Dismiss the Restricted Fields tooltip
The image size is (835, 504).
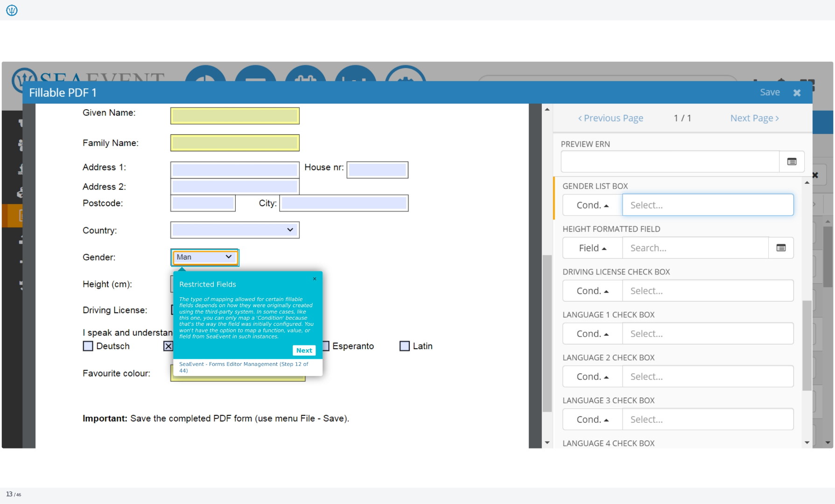(315, 279)
